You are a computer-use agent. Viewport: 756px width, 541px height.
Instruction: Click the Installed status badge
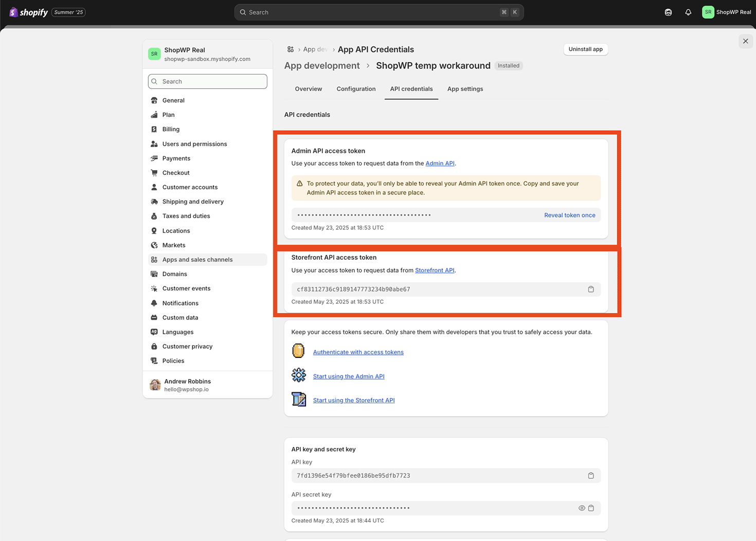(509, 66)
